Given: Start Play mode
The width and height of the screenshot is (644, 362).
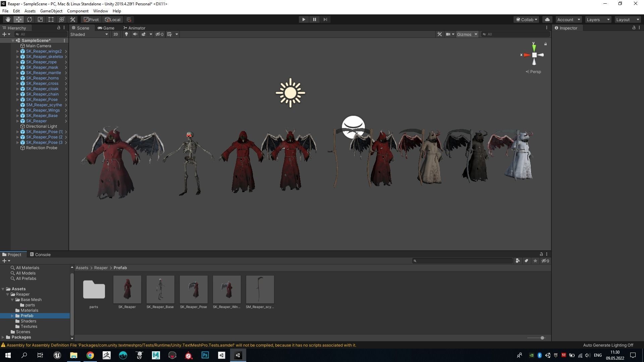Looking at the screenshot, I should tap(304, 19).
